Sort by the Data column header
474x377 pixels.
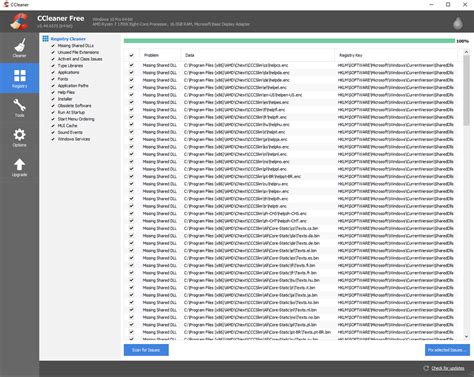[x=258, y=55]
